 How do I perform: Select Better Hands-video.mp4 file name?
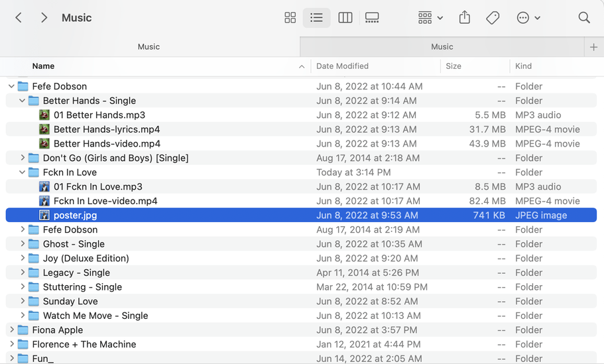[x=107, y=144]
